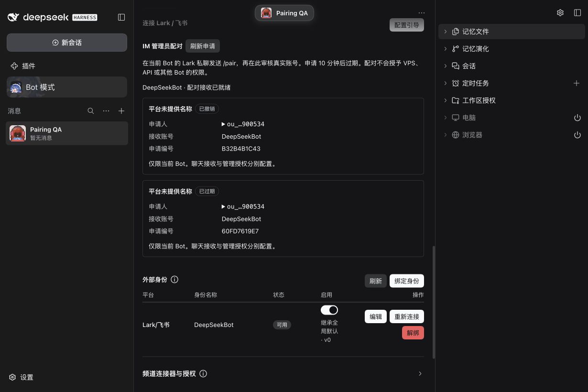This screenshot has height=392, width=588.
Task: Expand applicant ou_…900534 in the 已过期 card
Action: tap(243, 207)
